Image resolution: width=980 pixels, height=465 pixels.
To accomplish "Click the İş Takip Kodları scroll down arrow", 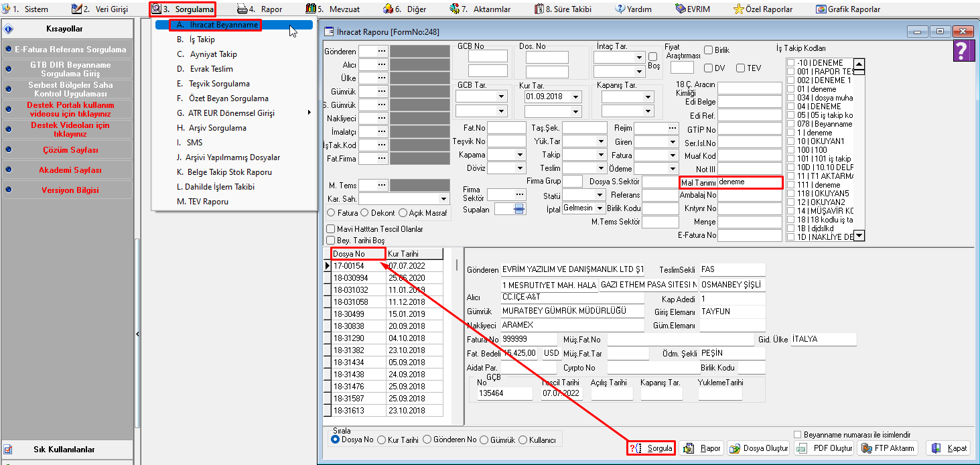I will [860, 235].
